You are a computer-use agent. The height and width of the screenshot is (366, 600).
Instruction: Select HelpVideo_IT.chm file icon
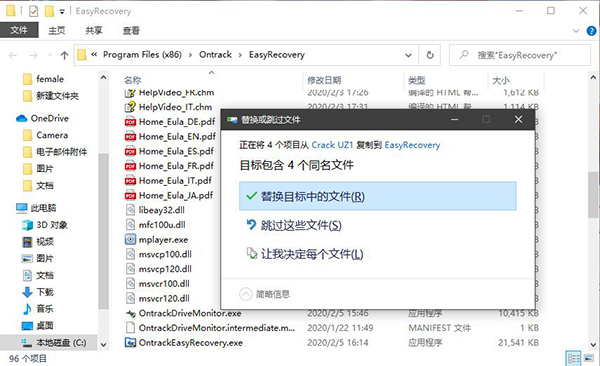coord(130,107)
